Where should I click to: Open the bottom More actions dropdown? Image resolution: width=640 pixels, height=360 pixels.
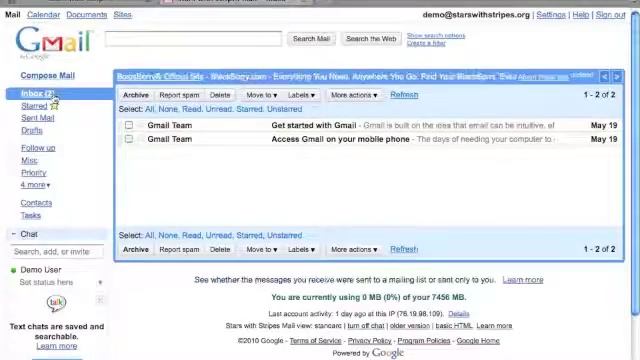[x=354, y=249]
